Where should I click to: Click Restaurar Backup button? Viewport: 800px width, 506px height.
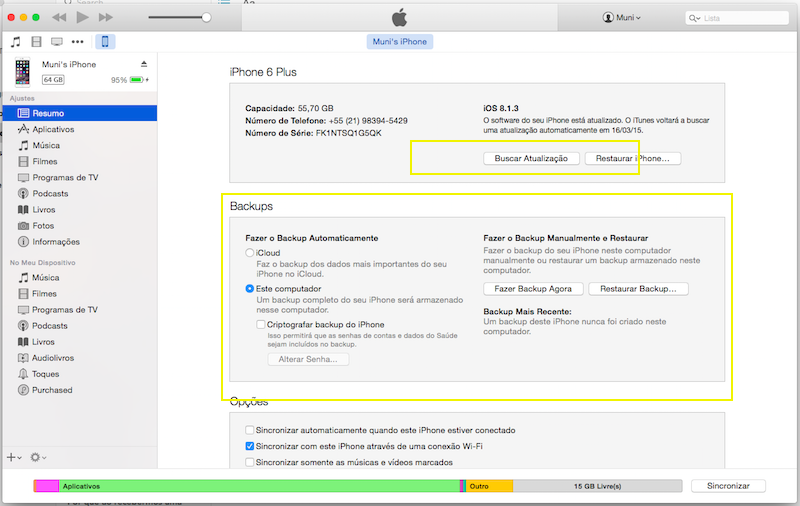click(x=638, y=289)
